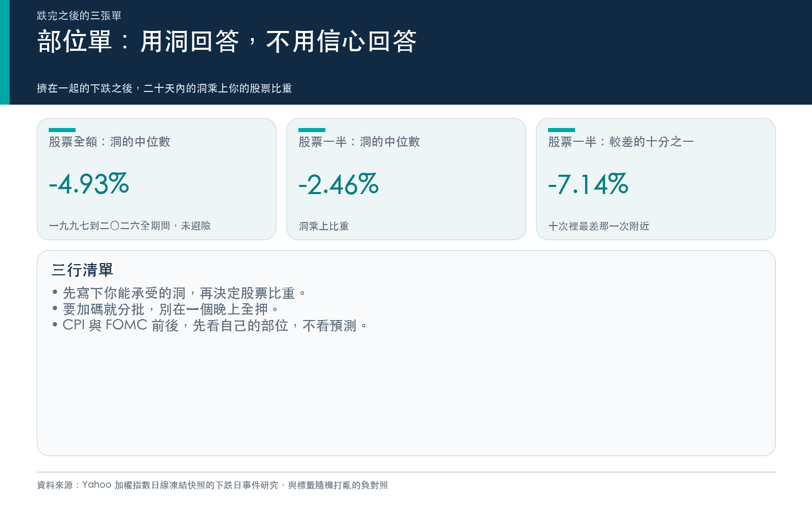This screenshot has height=508, width=812.
Task: Click the bullet starting with 要加碼就分批
Action: pyautogui.click(x=165, y=309)
